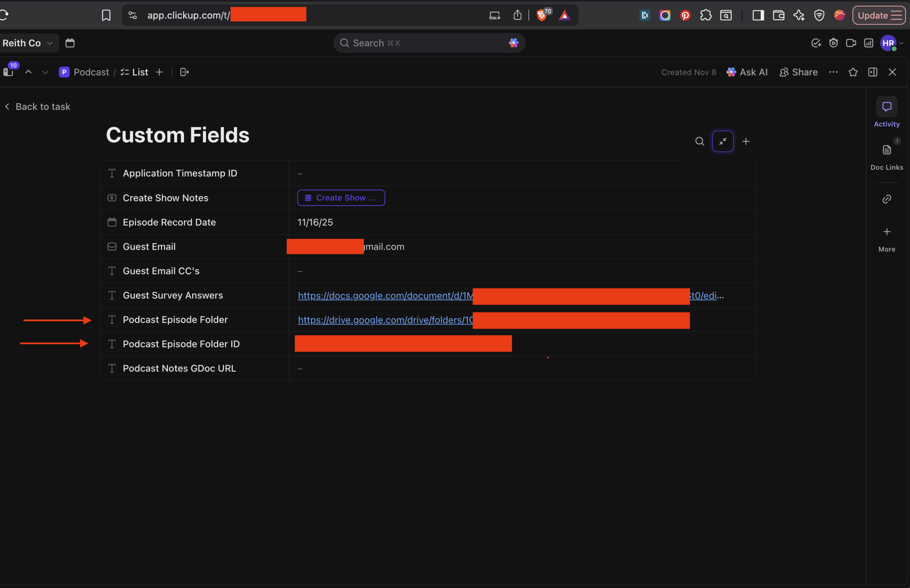The image size is (910, 588).
Task: Toggle the task layout sidebar icon
Action: point(873,72)
